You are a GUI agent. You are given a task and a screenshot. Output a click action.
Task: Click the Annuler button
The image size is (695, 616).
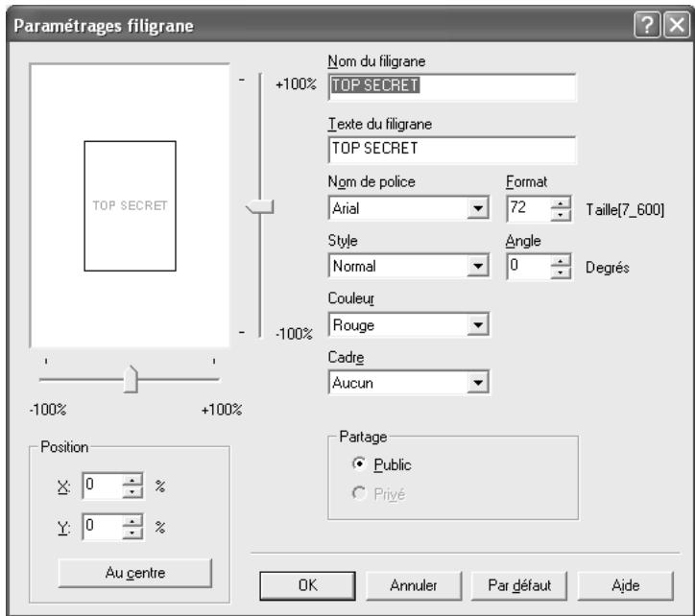[414, 585]
